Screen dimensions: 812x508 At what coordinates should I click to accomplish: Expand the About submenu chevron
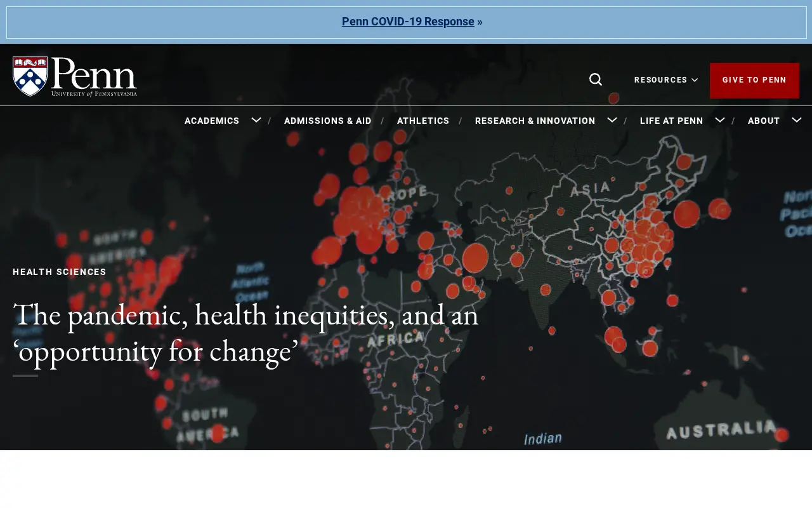click(797, 120)
